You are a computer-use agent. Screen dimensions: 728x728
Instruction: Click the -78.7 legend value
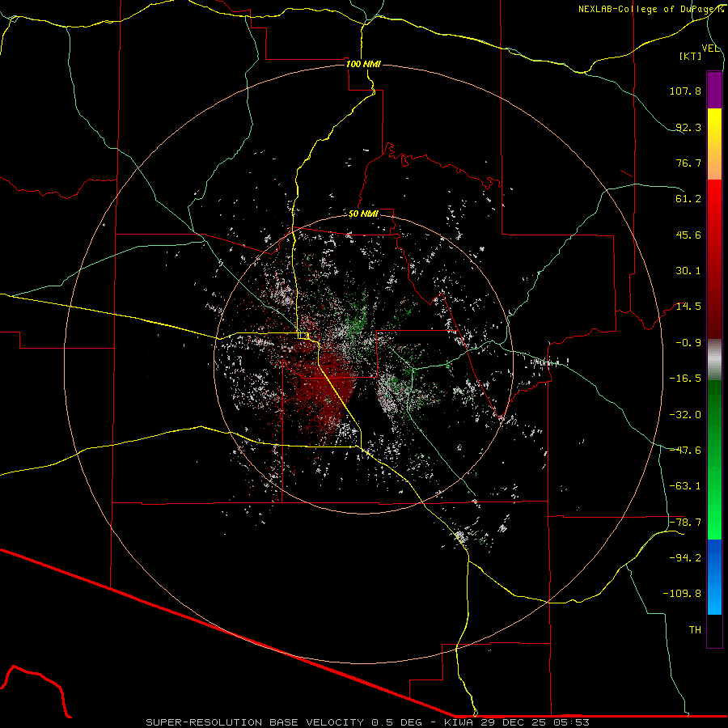685,523
